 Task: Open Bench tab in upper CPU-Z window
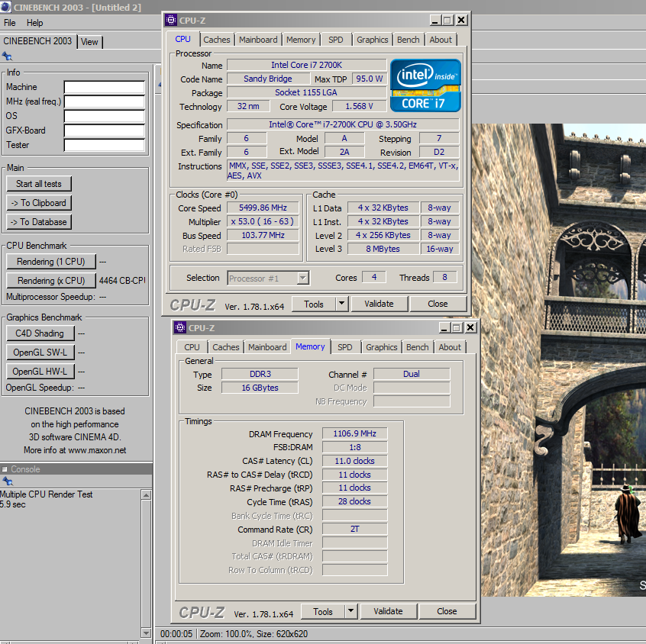409,40
